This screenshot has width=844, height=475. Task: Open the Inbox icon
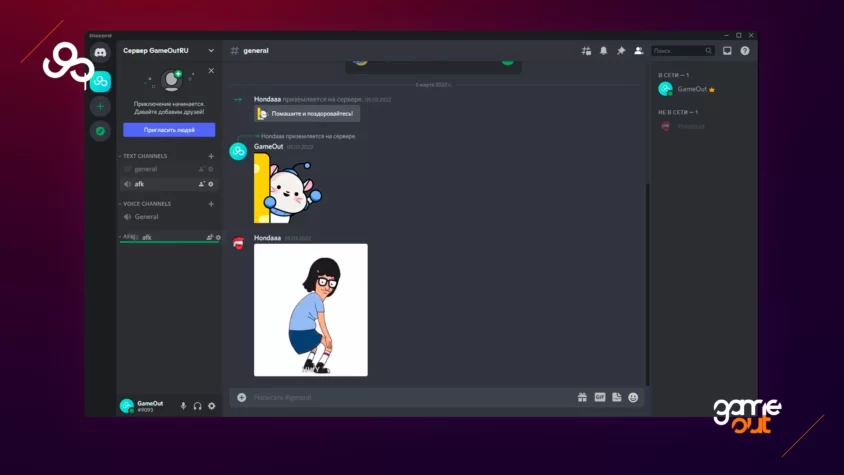[x=727, y=51]
